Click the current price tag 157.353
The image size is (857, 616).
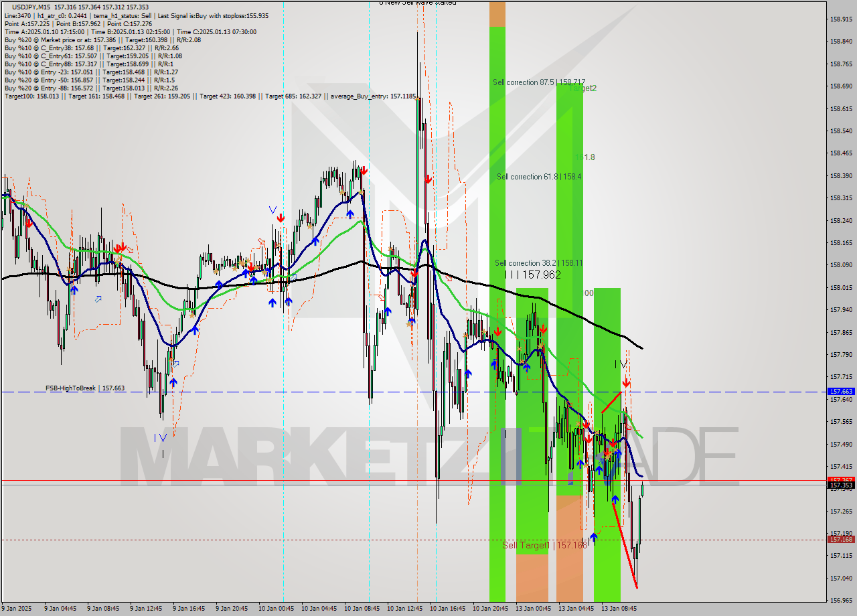click(841, 485)
